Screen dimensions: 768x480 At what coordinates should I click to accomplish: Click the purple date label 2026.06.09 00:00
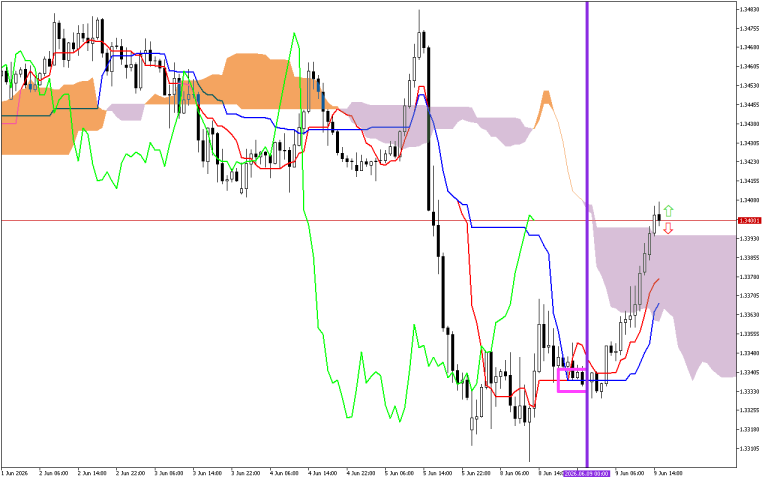coord(586,474)
